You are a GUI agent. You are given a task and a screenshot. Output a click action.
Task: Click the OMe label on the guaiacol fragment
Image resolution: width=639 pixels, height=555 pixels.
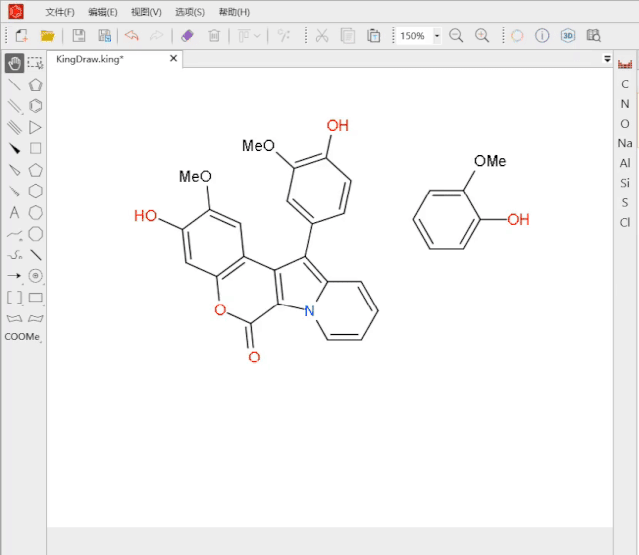tap(490, 161)
